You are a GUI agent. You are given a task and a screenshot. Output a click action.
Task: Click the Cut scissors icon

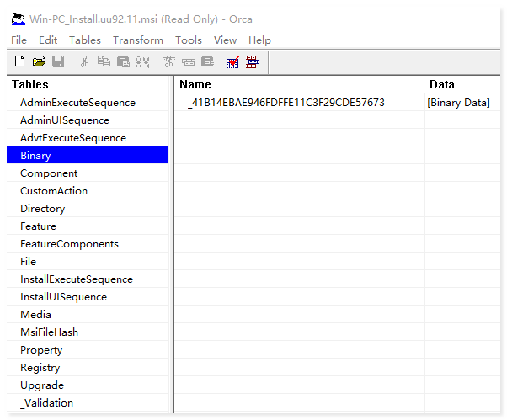(x=85, y=61)
